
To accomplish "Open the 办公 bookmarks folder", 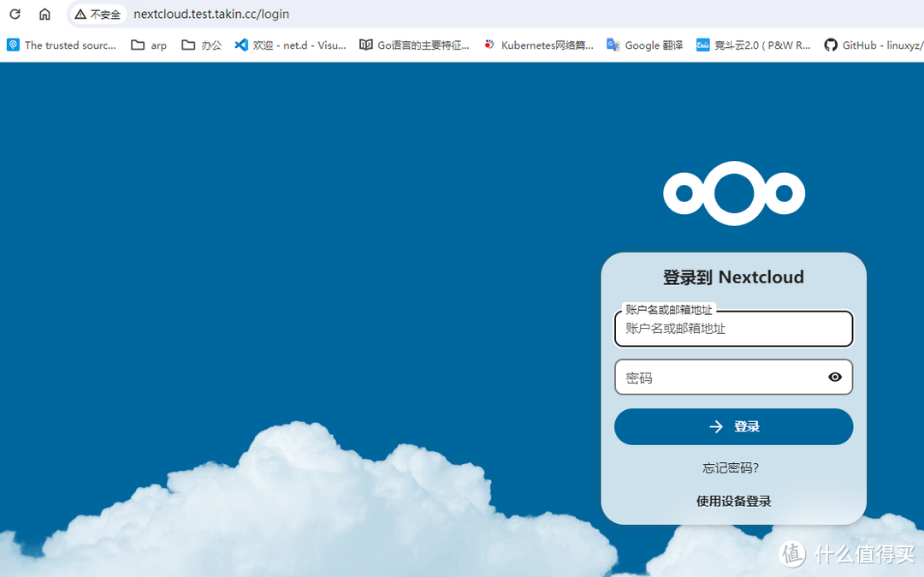I will (x=200, y=45).
